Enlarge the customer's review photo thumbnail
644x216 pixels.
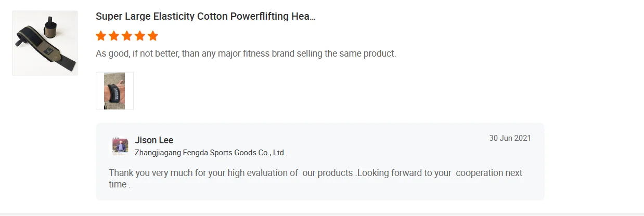tap(114, 91)
